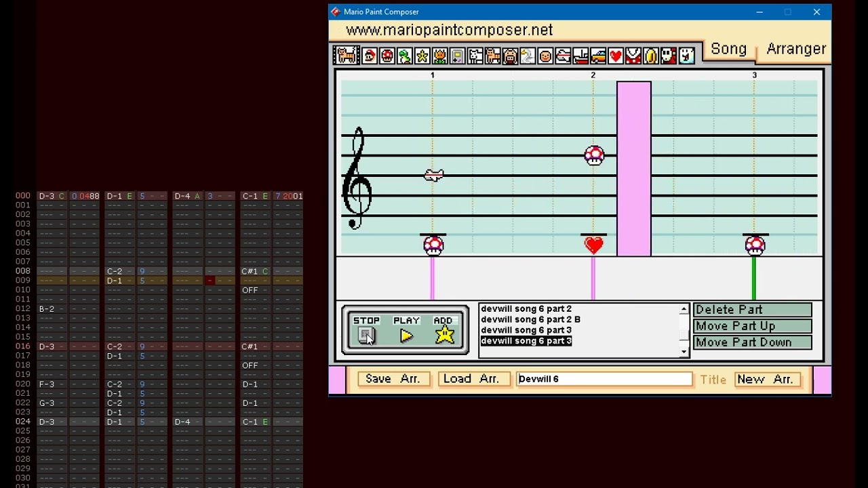Click the Title label beside name field
The width and height of the screenshot is (868, 488).
(x=713, y=380)
